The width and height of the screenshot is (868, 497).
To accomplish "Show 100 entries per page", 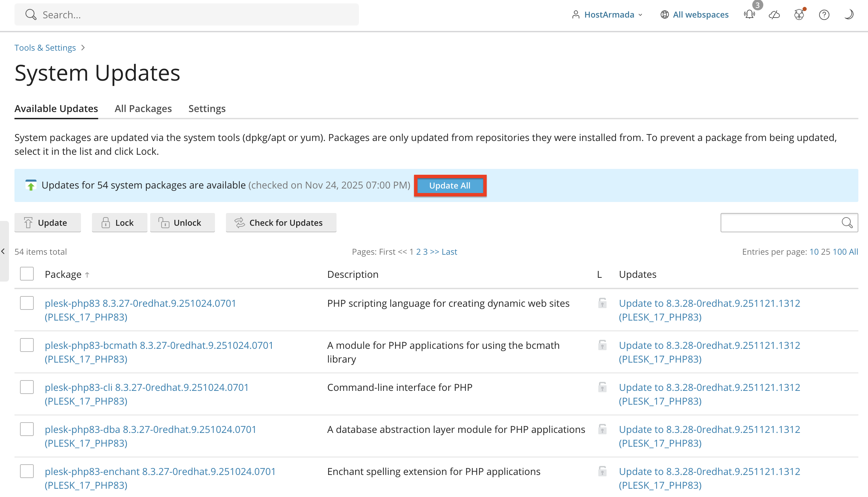I will click(x=839, y=252).
